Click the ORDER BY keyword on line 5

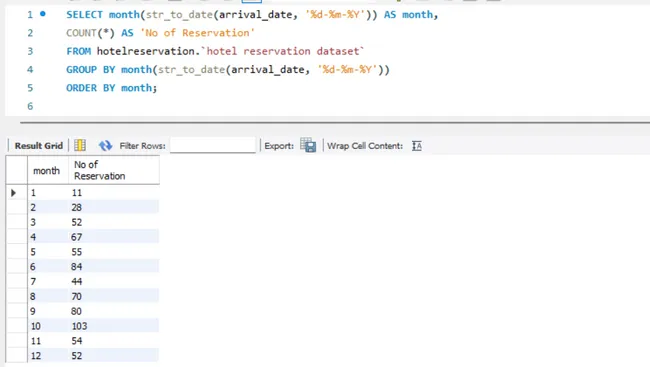pos(90,88)
